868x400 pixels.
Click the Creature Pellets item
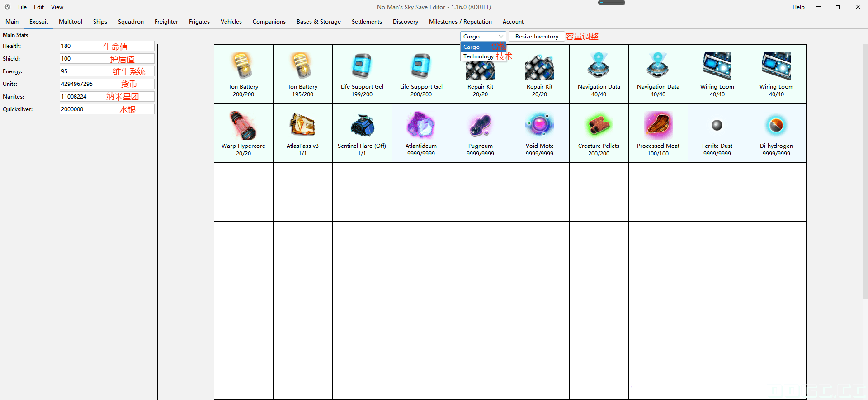[599, 133]
